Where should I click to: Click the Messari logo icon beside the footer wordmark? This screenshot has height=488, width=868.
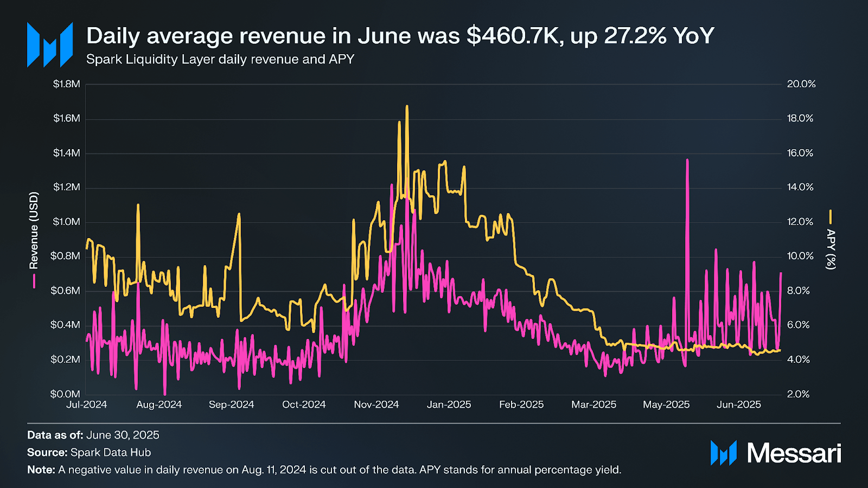724,453
